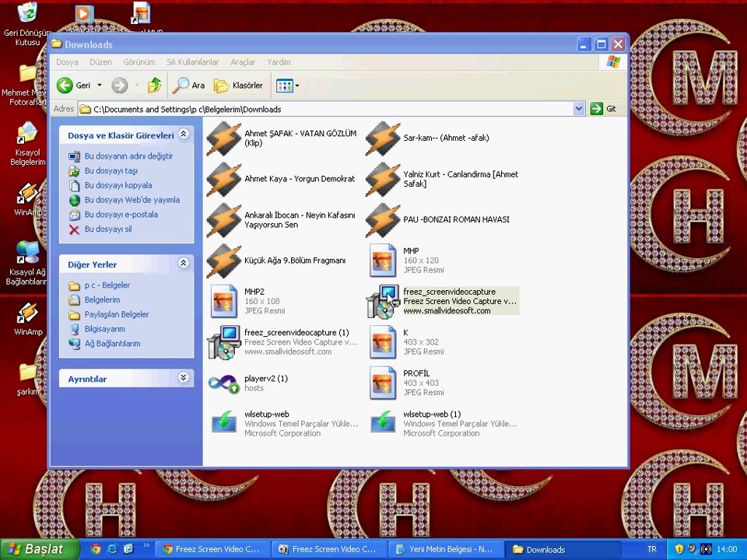
Task: Open the Geri back history dropdown arrow
Action: 100,86
